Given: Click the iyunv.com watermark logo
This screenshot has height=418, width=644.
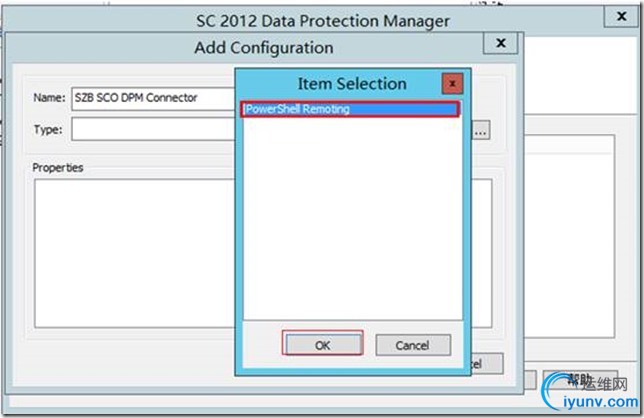Looking at the screenshot, I should point(591,392).
